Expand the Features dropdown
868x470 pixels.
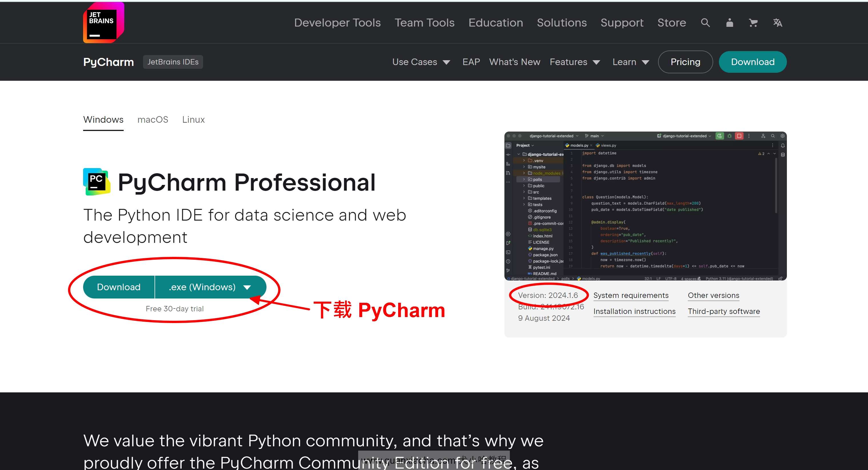point(575,62)
